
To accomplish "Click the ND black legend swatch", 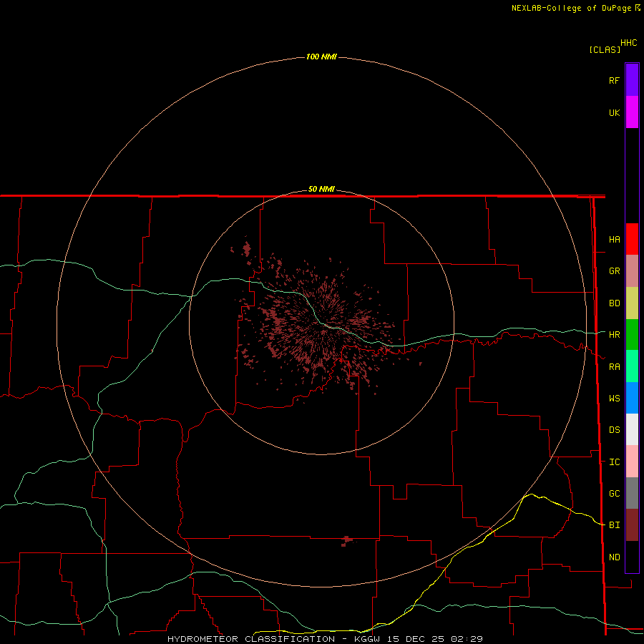I will pyautogui.click(x=632, y=557).
